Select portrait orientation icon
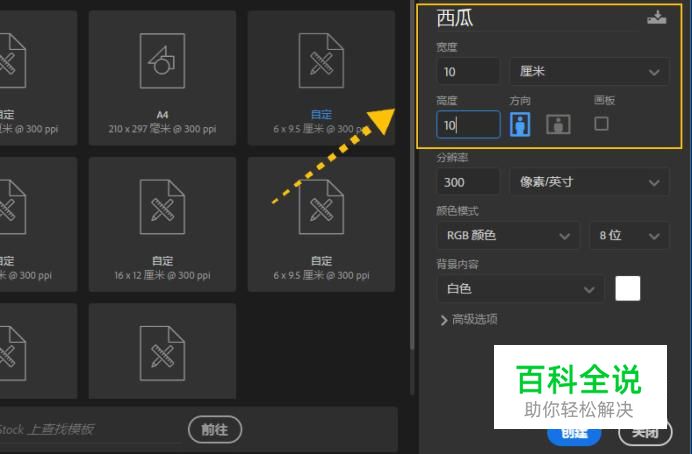The width and height of the screenshot is (692, 454). 520,124
